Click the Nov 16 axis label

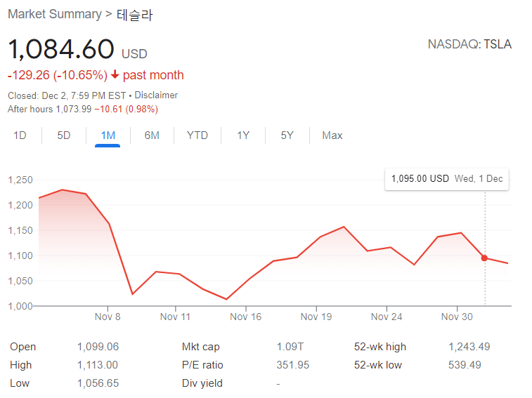pos(246,317)
